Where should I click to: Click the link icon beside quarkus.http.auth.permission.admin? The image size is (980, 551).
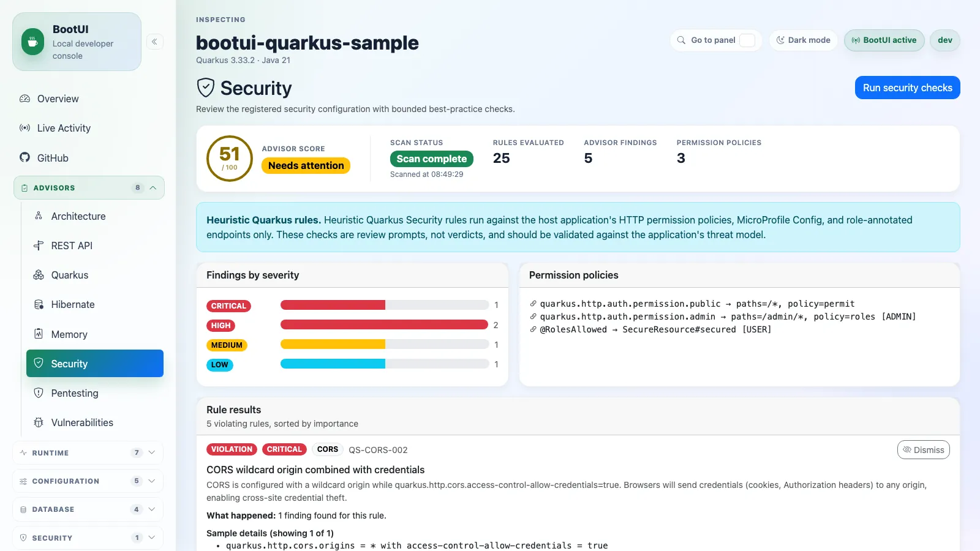click(533, 317)
